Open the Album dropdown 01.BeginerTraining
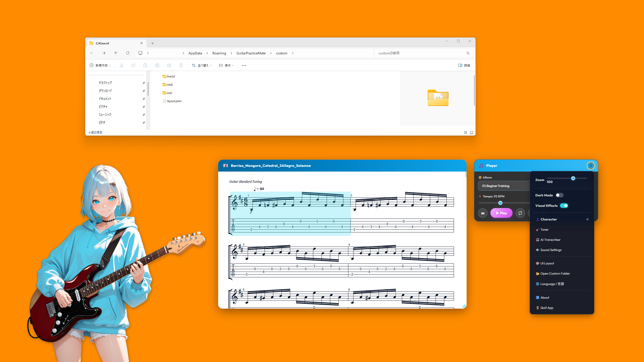The image size is (644, 362). (504, 186)
